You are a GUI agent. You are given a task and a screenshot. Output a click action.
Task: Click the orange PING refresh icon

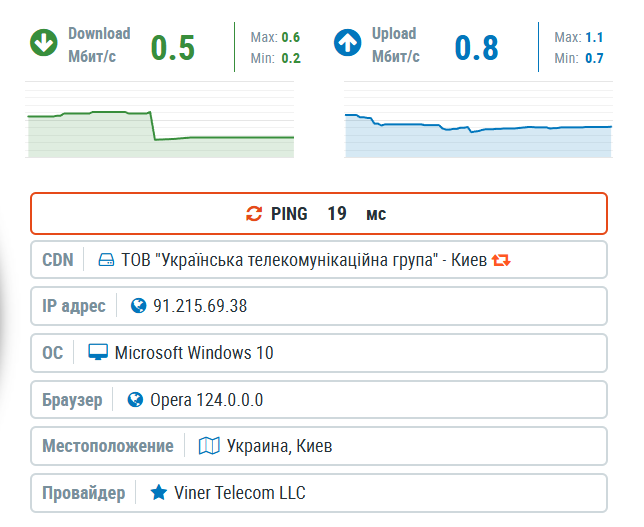click(x=254, y=214)
